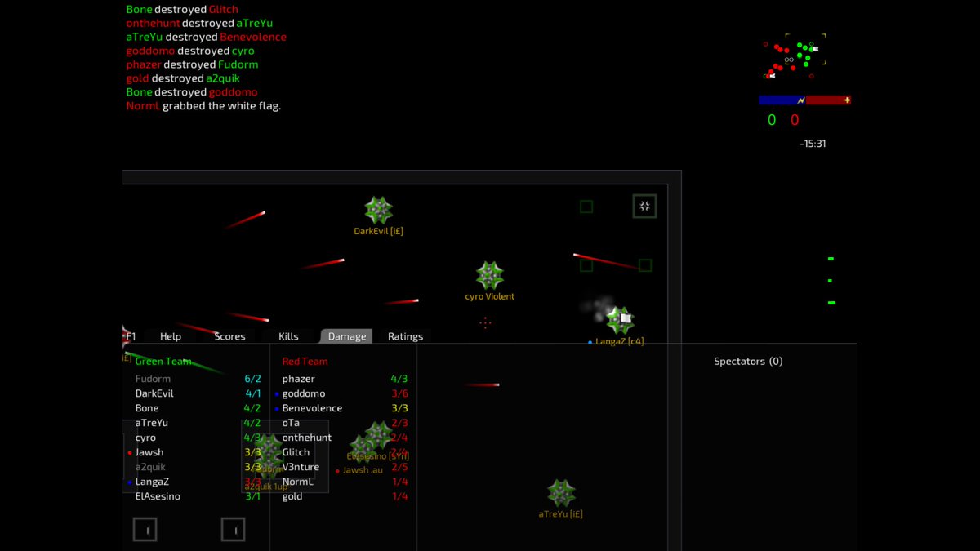Click the white flag marker in the minimap's green cluster
980x551 pixels.
click(814, 49)
